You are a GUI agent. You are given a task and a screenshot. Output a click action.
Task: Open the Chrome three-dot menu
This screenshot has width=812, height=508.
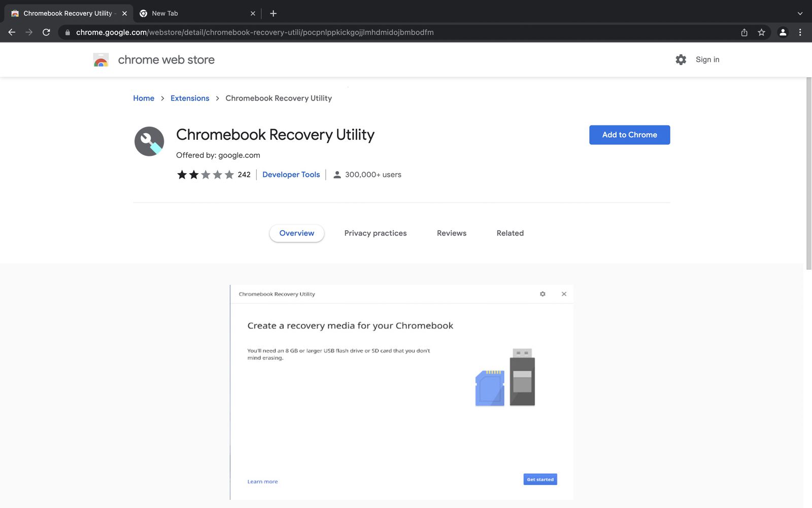[800, 33]
